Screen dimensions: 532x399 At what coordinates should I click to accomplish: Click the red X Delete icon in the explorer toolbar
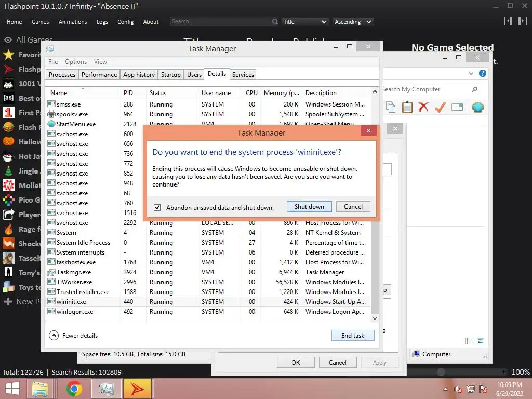[x=423, y=107]
